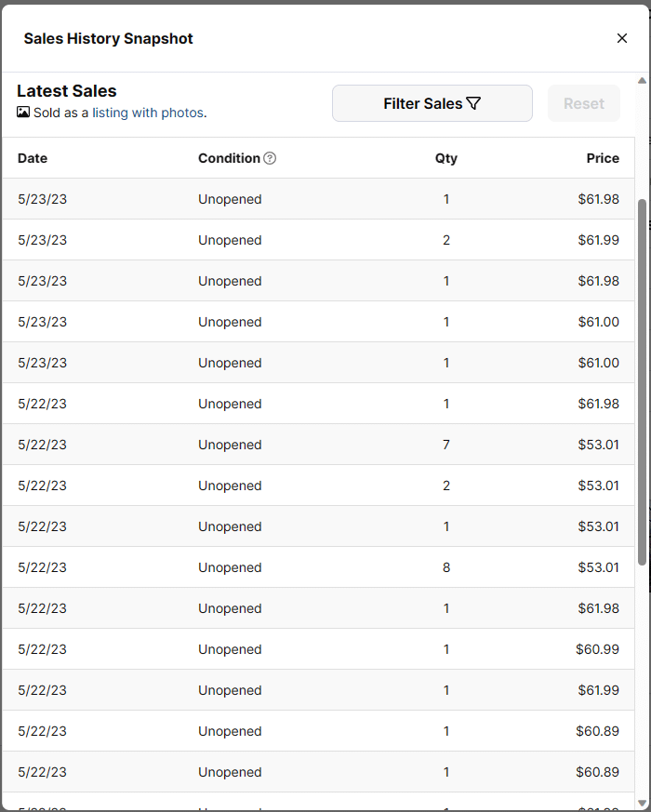The image size is (651, 812).
Task: Click the Condition column header text
Action: coord(229,158)
